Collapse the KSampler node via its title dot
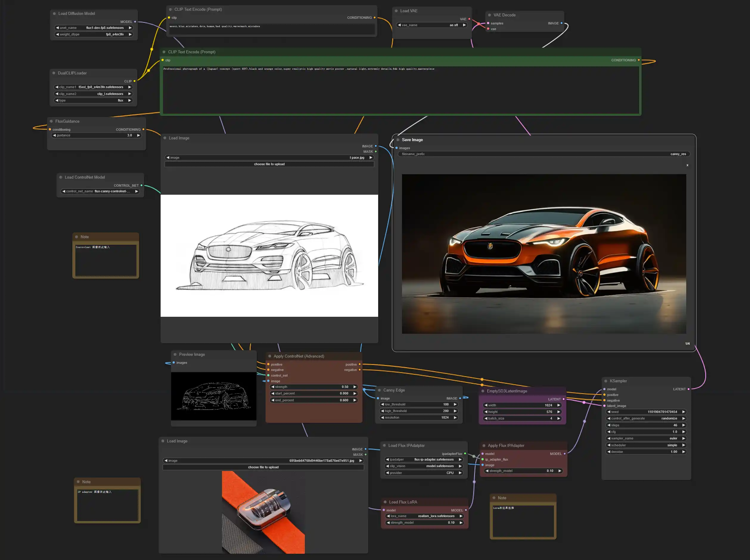 606,381
